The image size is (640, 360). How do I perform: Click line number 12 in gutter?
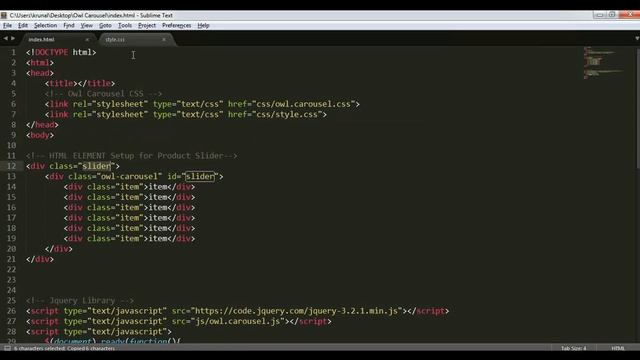coord(11,166)
